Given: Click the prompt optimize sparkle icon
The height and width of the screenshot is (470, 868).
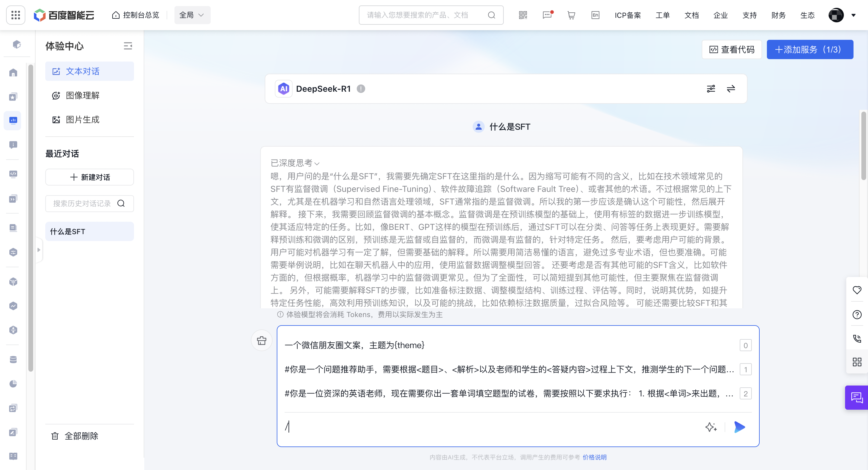Looking at the screenshot, I should [711, 427].
